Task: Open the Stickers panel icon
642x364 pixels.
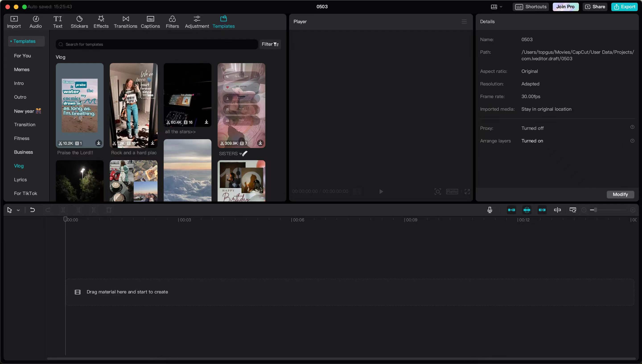Action: click(79, 22)
